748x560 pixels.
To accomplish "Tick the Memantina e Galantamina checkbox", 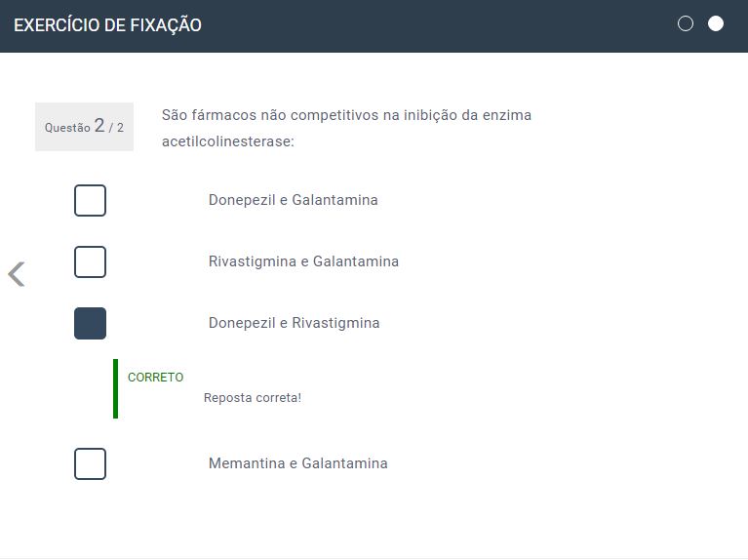I will (x=90, y=463).
